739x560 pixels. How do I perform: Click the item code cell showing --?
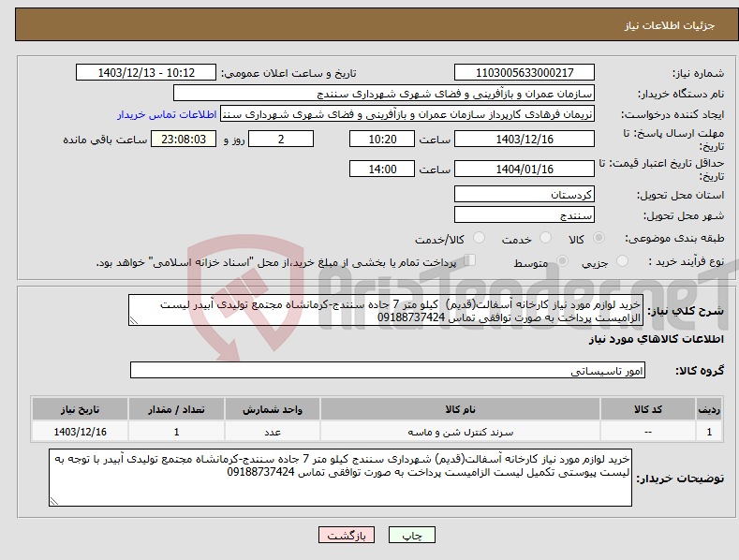click(x=648, y=432)
